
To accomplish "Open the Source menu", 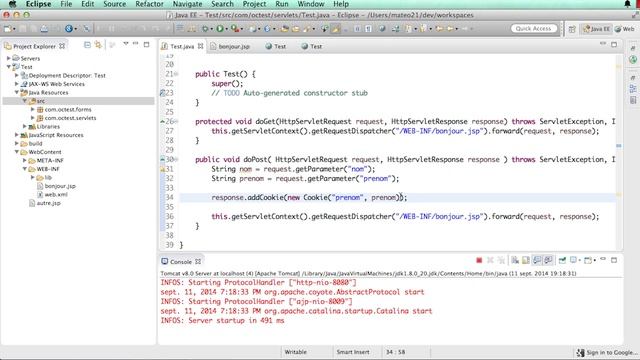I will click(x=114, y=4).
